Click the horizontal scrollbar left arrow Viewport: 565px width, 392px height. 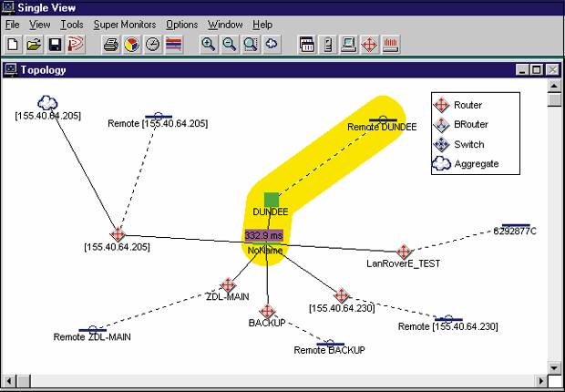click(9, 379)
